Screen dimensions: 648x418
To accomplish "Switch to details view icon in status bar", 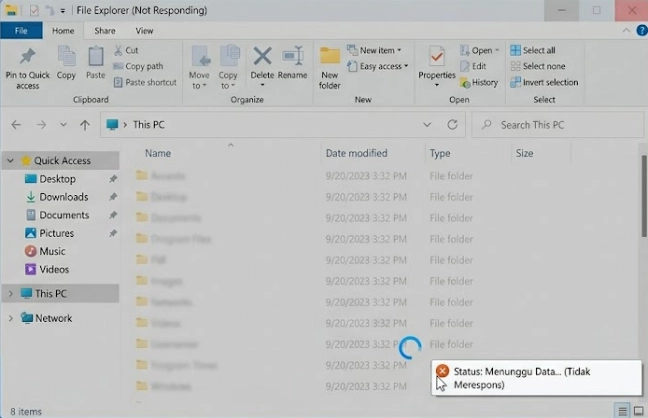I will pos(622,411).
